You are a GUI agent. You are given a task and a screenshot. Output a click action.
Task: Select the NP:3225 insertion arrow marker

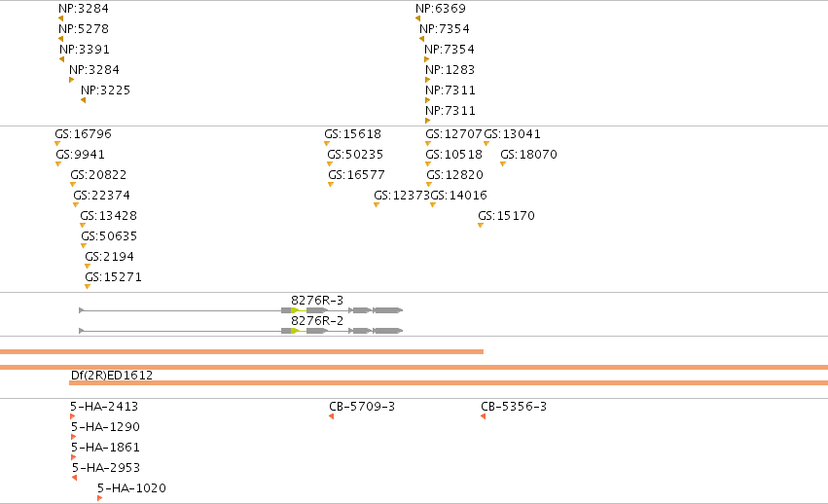pyautogui.click(x=83, y=100)
